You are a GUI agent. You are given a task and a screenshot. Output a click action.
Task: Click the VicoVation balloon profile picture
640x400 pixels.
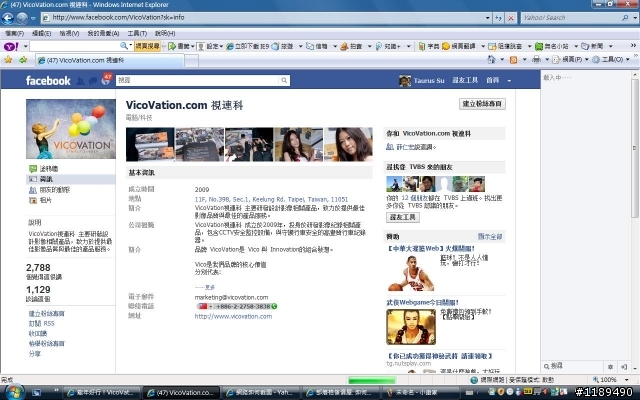pyautogui.click(x=71, y=129)
